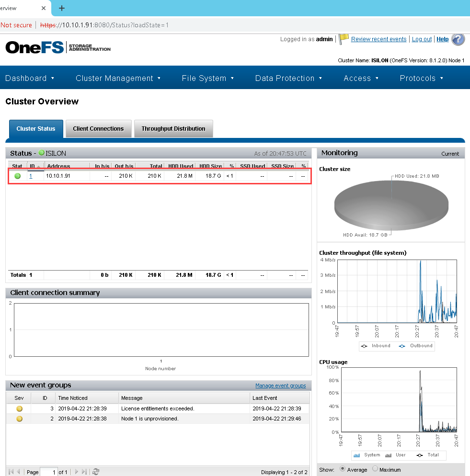Click the Total legend marker in CPU usage

pyautogui.click(x=420, y=455)
